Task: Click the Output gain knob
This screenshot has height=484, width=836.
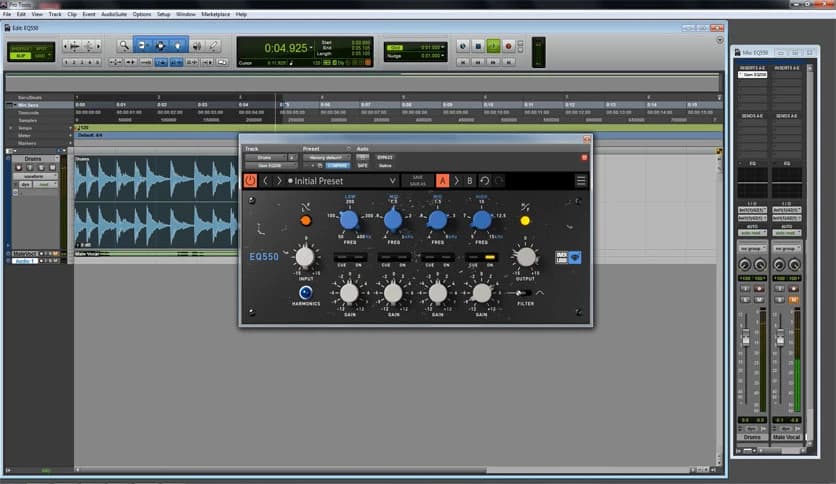Action: pos(526,257)
